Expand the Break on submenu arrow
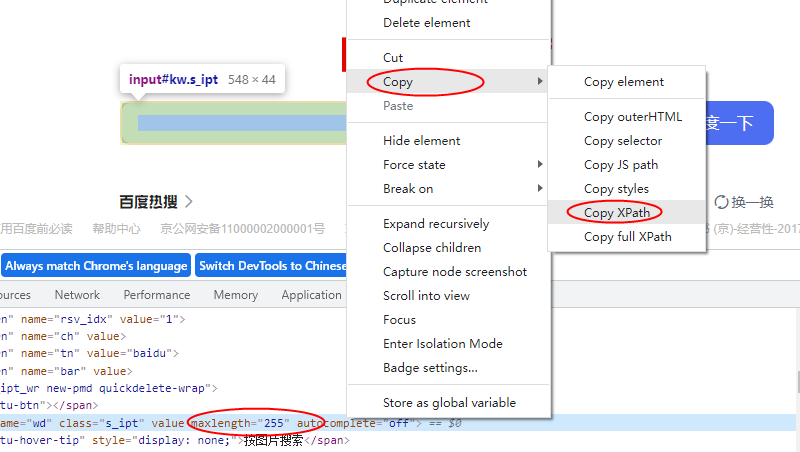Viewport: 800px width, 452px height. [x=540, y=189]
